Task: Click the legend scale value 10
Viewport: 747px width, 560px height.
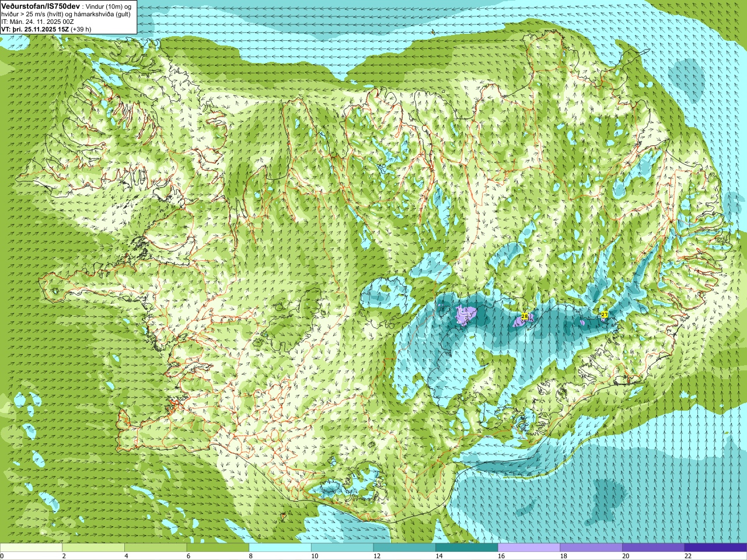Action: tap(315, 556)
